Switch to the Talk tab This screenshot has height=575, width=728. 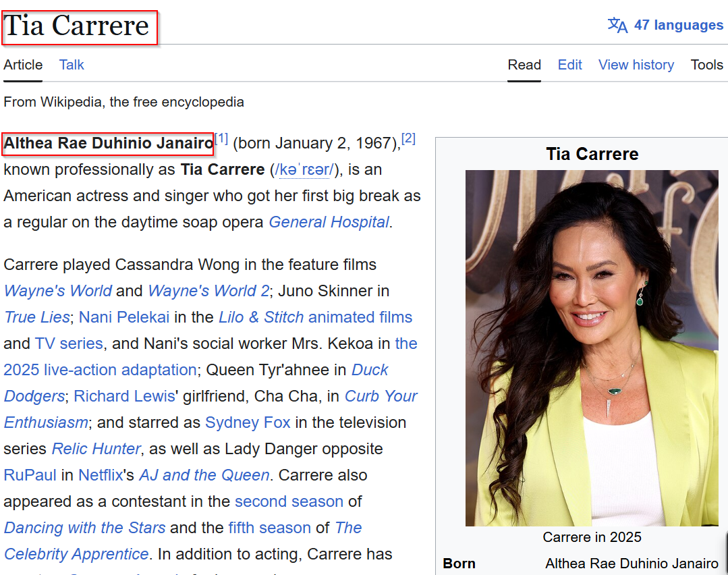[72, 65]
